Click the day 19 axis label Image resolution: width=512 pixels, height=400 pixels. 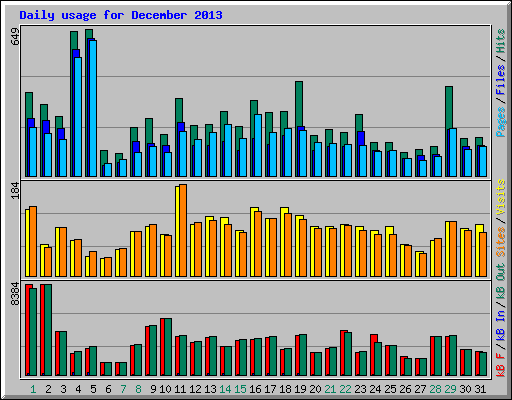coord(300,389)
